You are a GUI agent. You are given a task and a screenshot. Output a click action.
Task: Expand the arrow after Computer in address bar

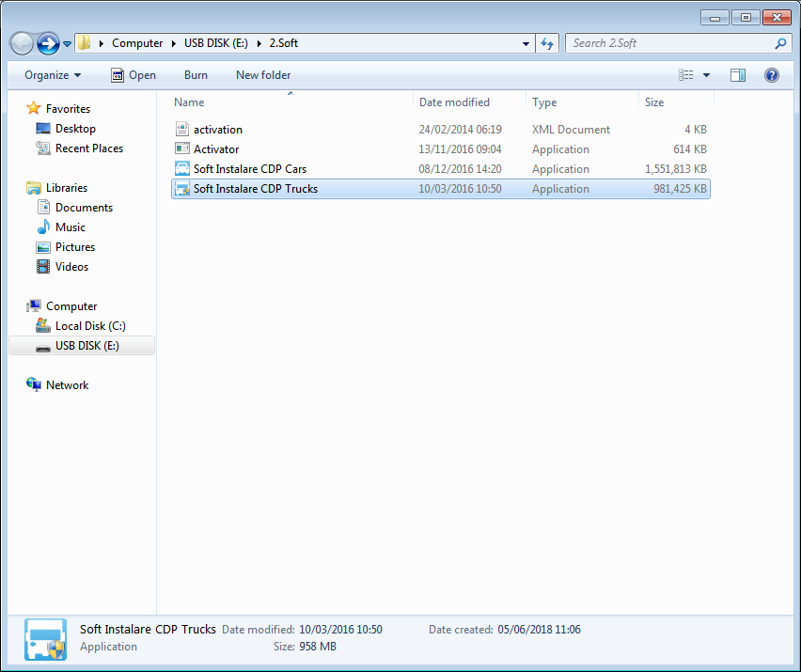coord(174,43)
